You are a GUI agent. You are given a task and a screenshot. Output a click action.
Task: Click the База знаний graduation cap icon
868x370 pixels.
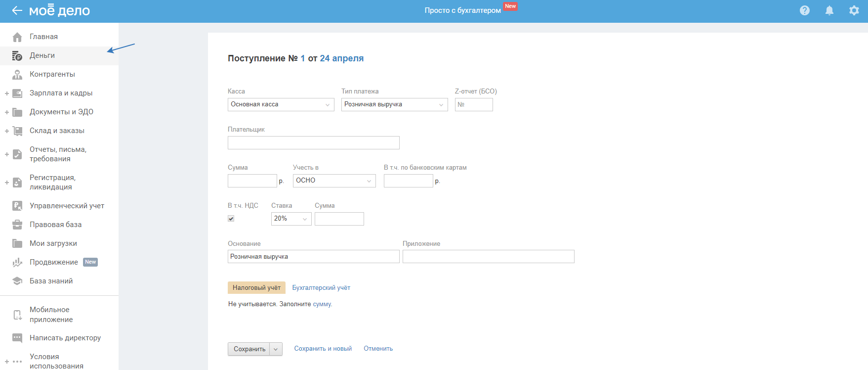17,281
